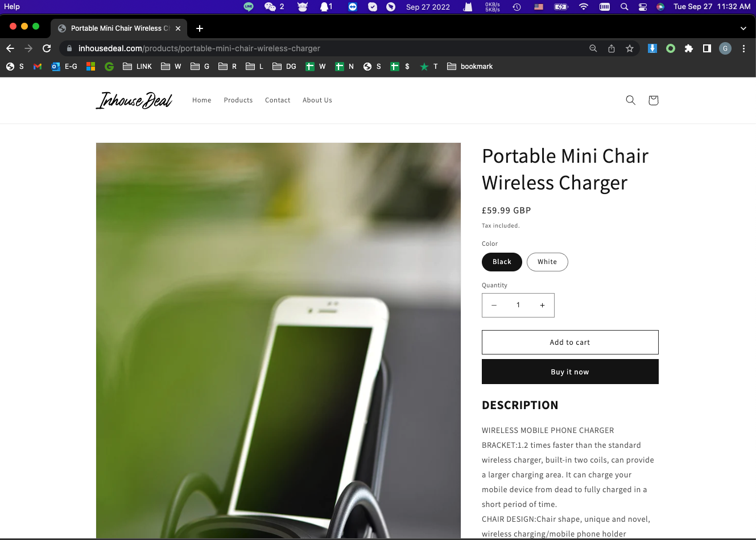Open the store search icon

630,100
